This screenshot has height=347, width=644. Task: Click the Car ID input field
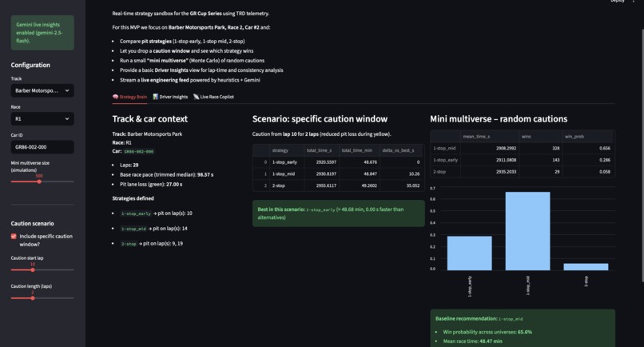click(42, 147)
